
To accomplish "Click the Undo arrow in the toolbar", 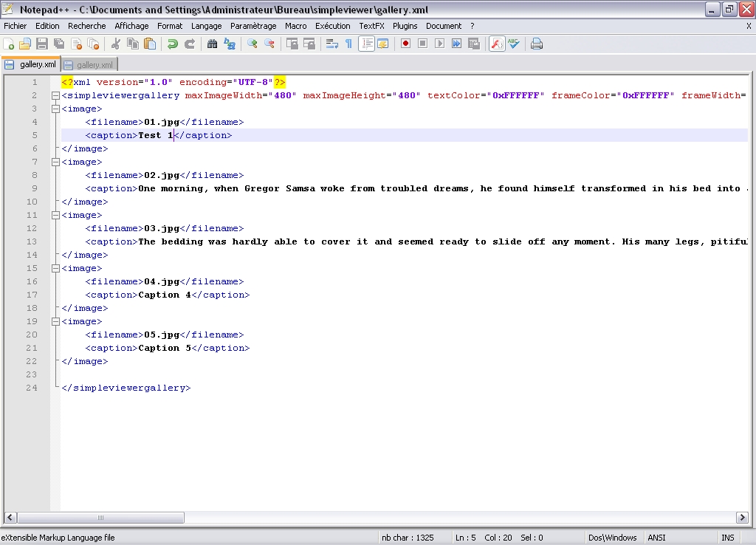I will click(173, 44).
